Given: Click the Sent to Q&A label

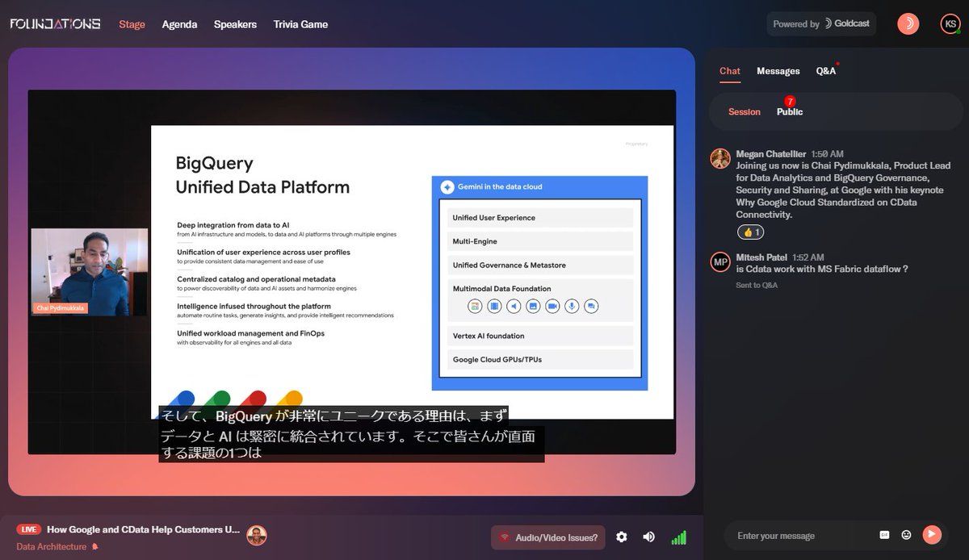Looking at the screenshot, I should pyautogui.click(x=757, y=285).
